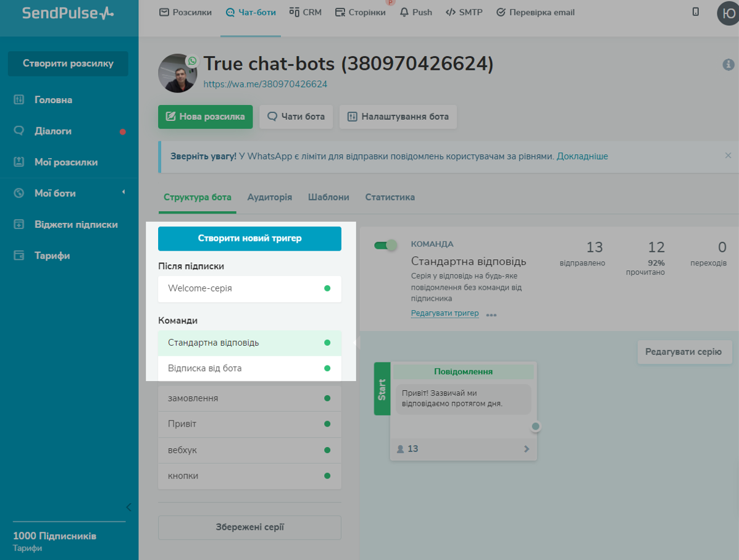Click Тарифи wallet icon in sidebar
Screen dimensions: 739x560
click(x=19, y=255)
